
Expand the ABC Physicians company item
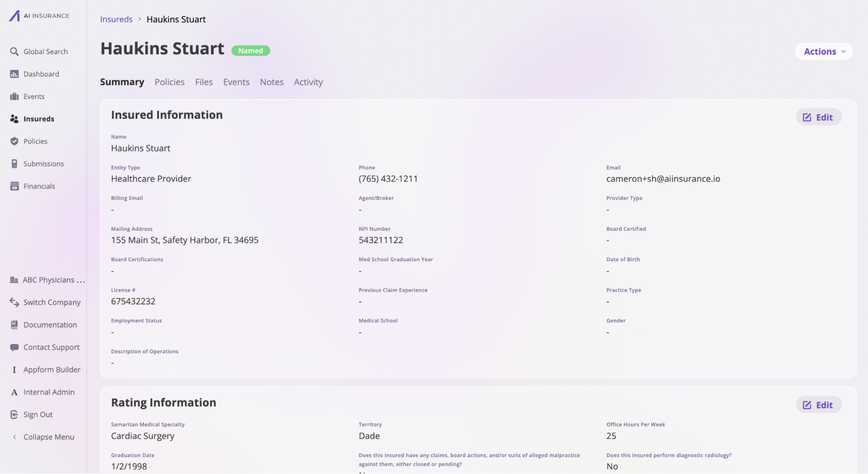pos(48,280)
